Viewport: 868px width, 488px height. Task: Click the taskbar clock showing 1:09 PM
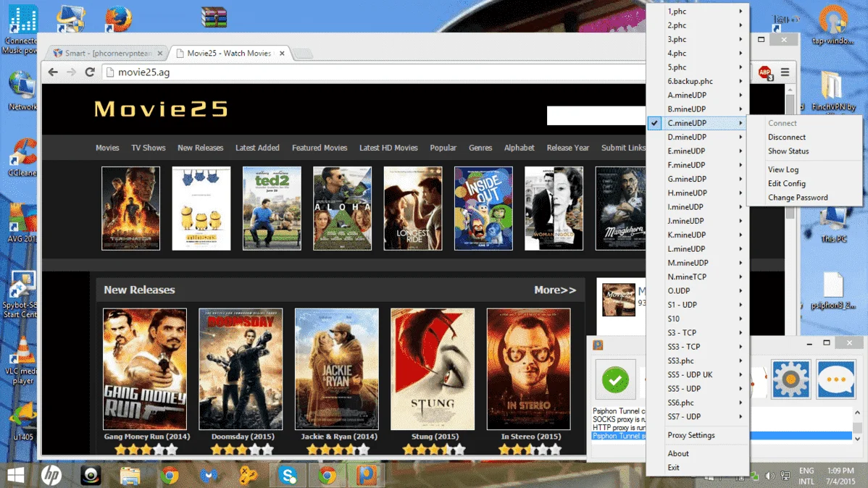pos(840,476)
